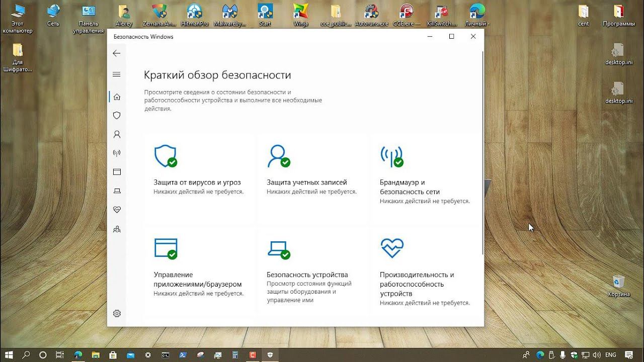This screenshot has width=644, height=362.
Task: Select the Winja desktop shortcut
Action: [x=300, y=16]
